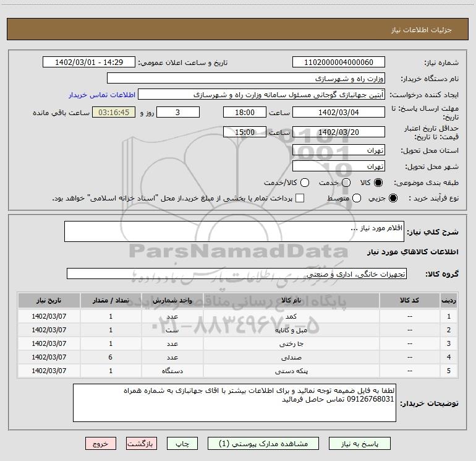Viewport: 476px width, 461px height.
Task: Open the اطلاعات تماس خریدار link
Action: pyautogui.click(x=102, y=95)
